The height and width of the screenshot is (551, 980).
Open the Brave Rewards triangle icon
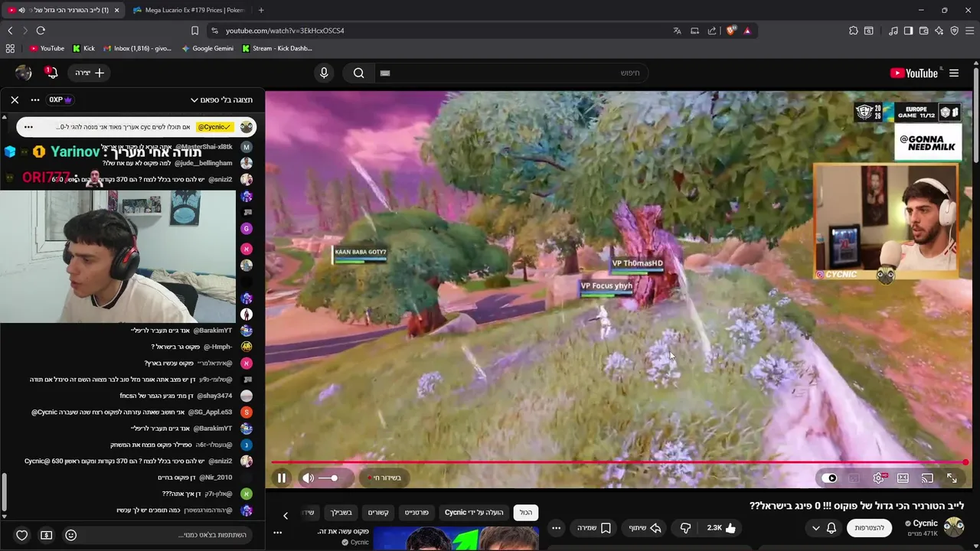747,31
